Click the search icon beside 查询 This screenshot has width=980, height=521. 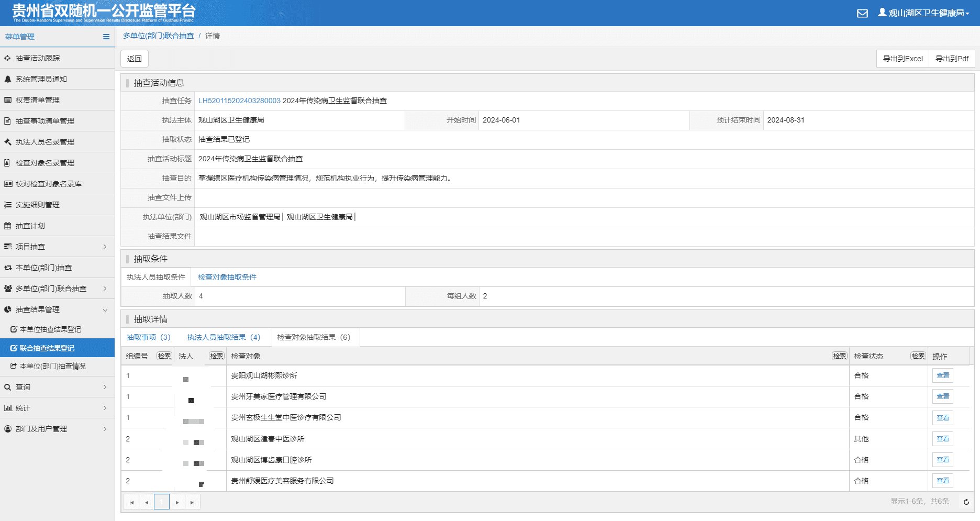coord(8,387)
